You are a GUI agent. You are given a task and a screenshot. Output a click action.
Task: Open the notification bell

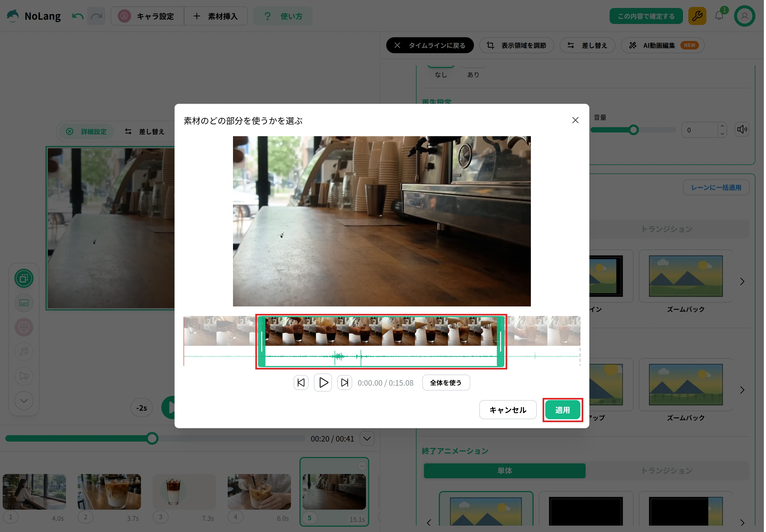pyautogui.click(x=719, y=16)
